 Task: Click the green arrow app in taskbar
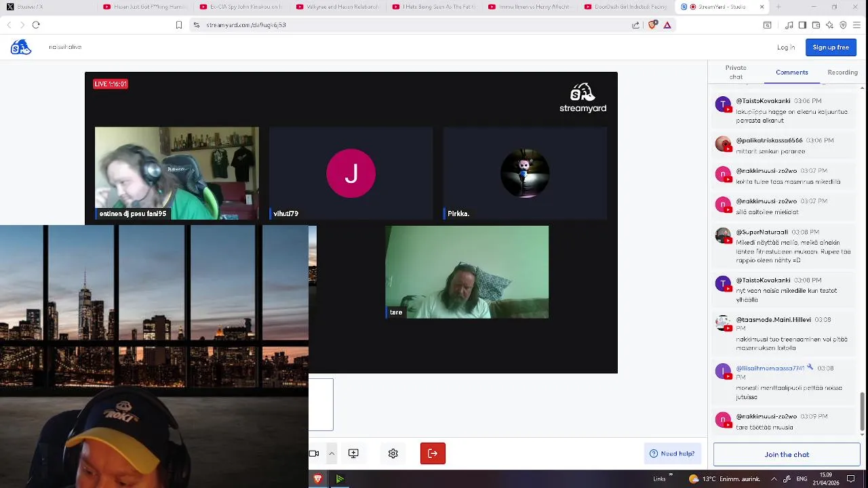click(340, 479)
